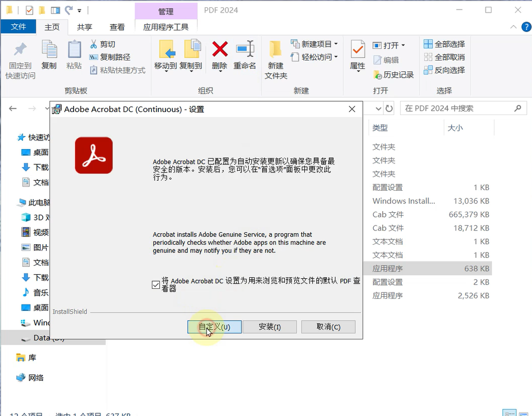The image size is (532, 416).
Task: Click Invert selection (反向选择)
Action: click(444, 70)
